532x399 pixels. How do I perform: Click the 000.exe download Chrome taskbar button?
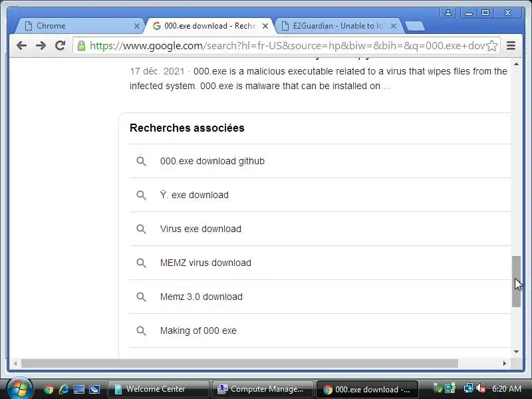click(367, 389)
